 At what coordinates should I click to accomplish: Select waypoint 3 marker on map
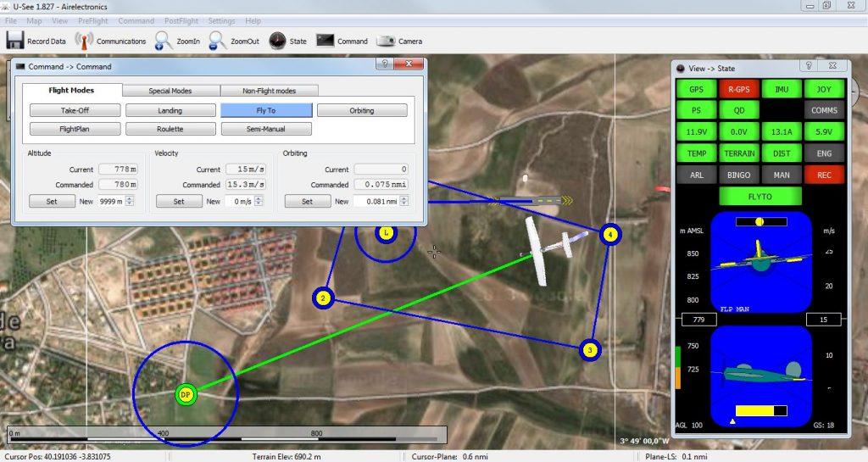point(590,349)
